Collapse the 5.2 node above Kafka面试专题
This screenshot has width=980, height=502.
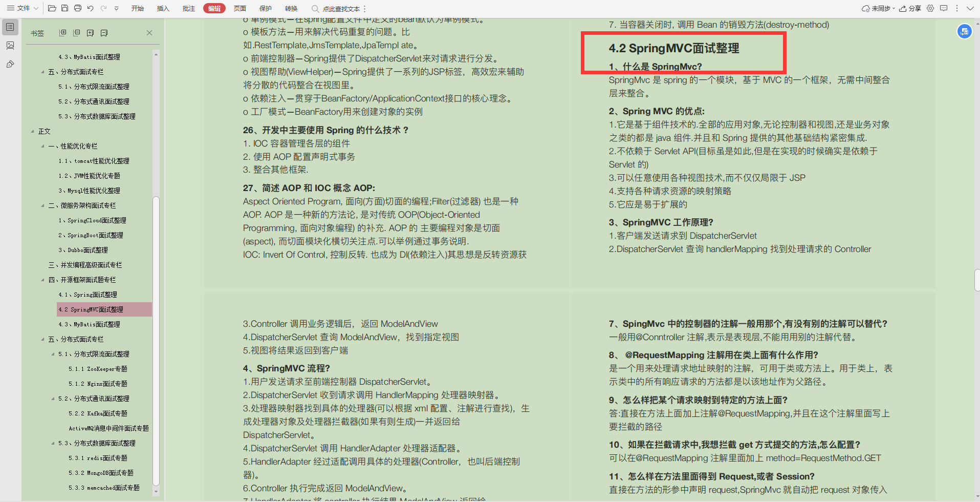pyautogui.click(x=53, y=399)
